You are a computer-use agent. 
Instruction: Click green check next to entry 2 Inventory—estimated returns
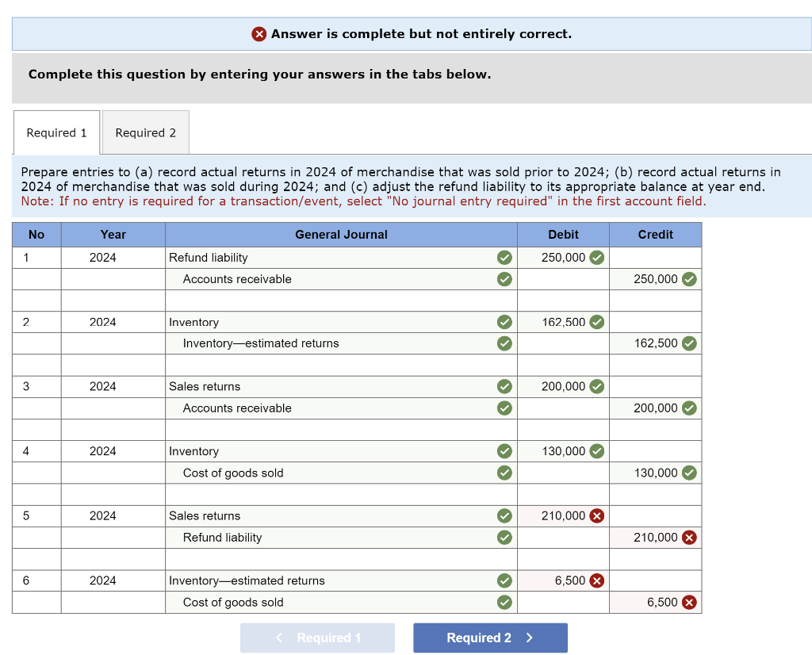click(504, 343)
